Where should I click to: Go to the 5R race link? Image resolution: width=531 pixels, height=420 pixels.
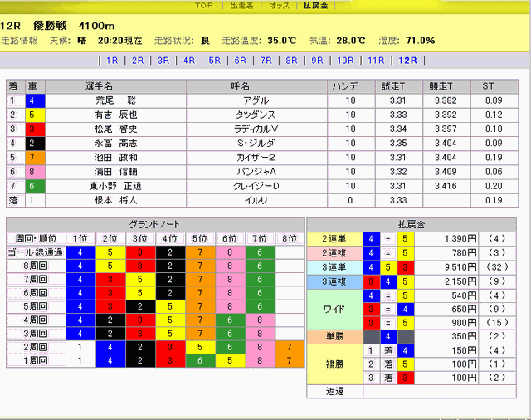point(214,61)
